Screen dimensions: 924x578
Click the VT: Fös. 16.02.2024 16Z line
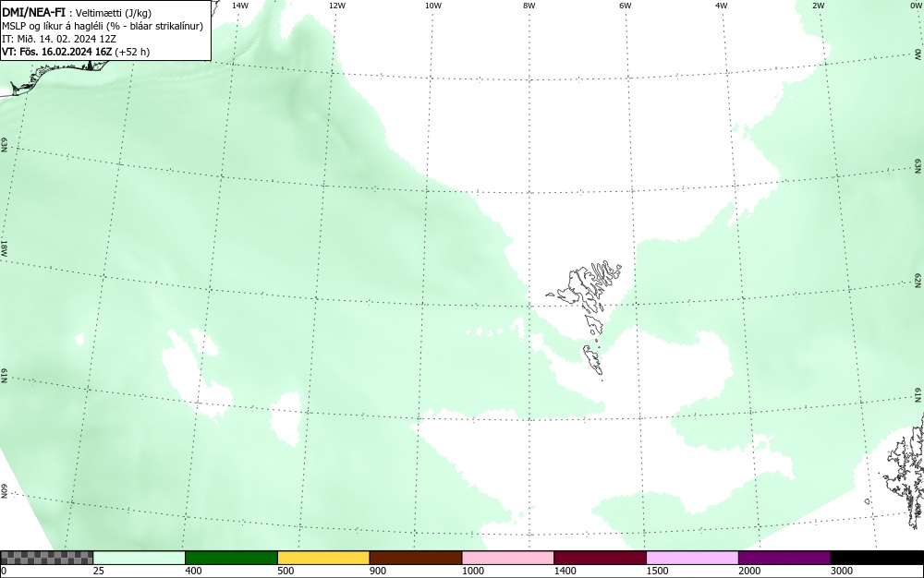(76, 52)
